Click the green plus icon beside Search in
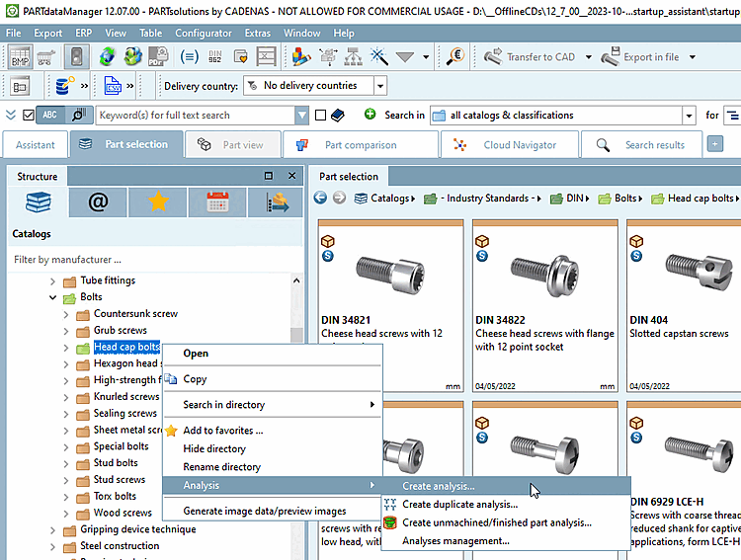The width and height of the screenshot is (741, 560). (x=370, y=116)
